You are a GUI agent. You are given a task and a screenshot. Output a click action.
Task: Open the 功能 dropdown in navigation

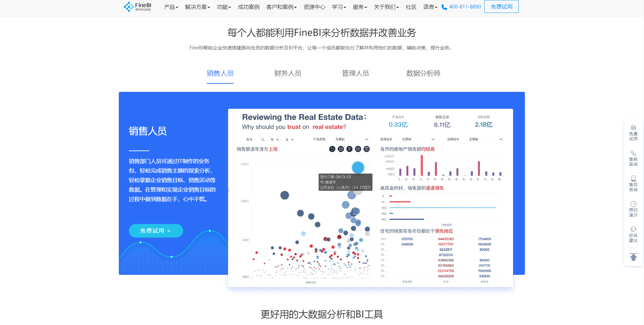pos(224,7)
